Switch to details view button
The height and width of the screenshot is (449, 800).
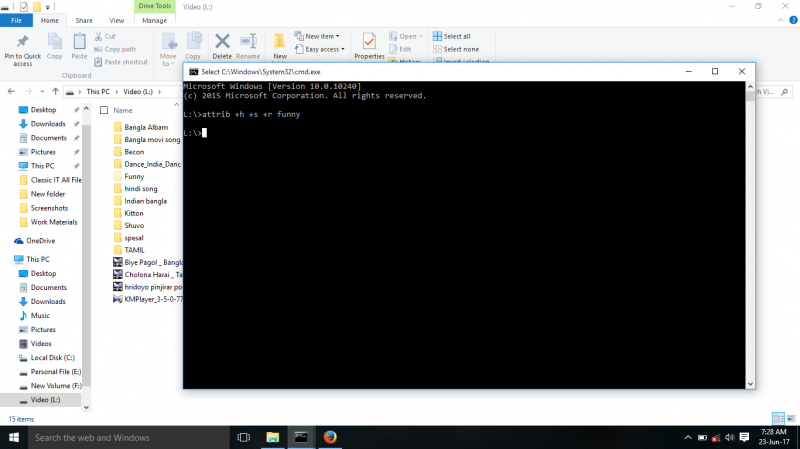[x=779, y=419]
